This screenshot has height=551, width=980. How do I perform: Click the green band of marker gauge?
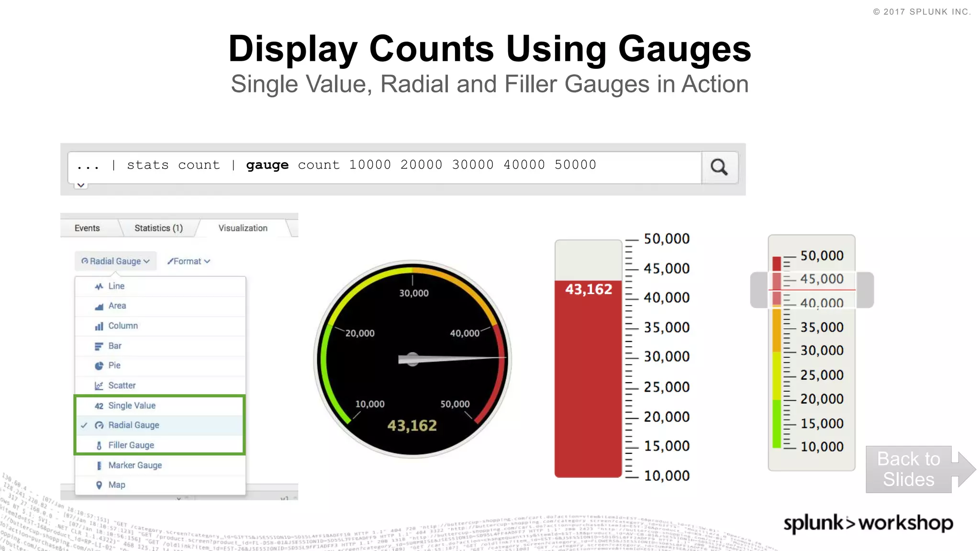pyautogui.click(x=777, y=424)
